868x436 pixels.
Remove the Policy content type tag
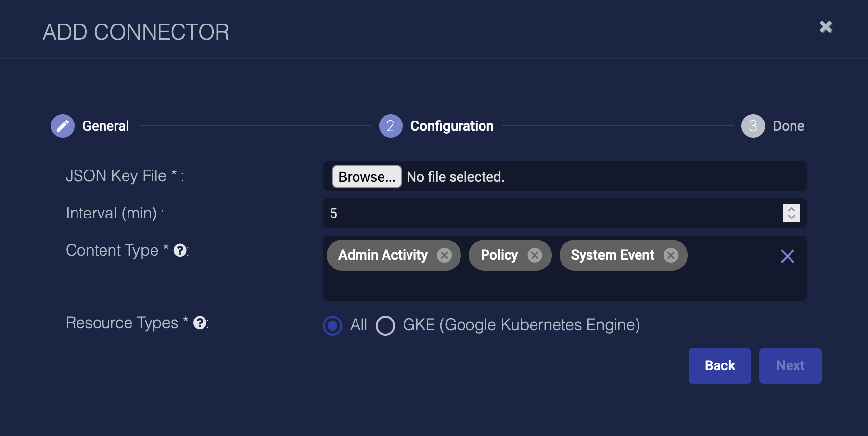point(535,255)
